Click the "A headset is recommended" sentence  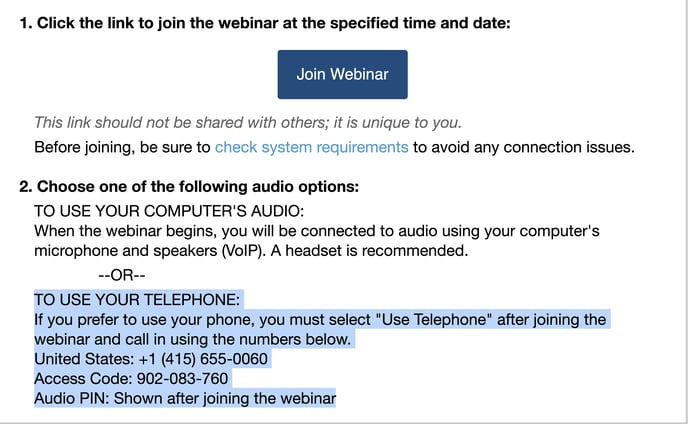point(369,251)
